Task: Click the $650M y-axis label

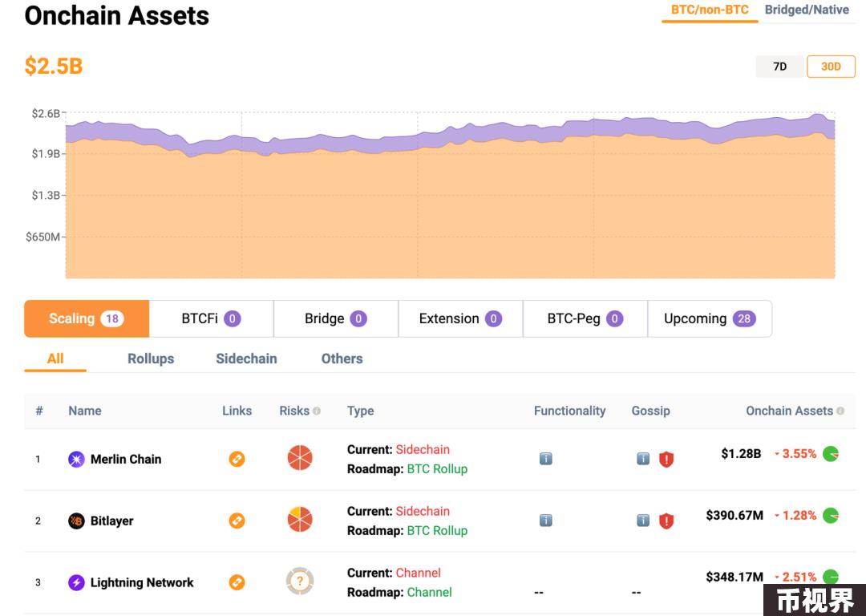Action: 42,237
